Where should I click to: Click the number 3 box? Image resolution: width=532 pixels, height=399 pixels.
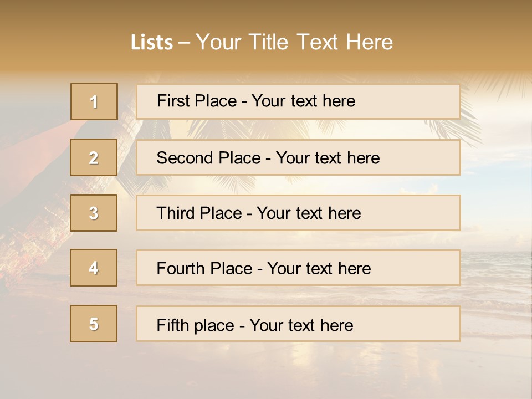tap(94, 213)
